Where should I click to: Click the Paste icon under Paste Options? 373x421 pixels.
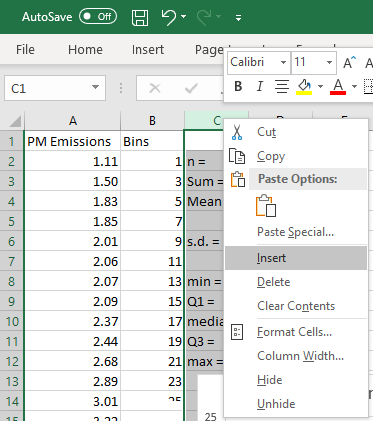point(266,206)
